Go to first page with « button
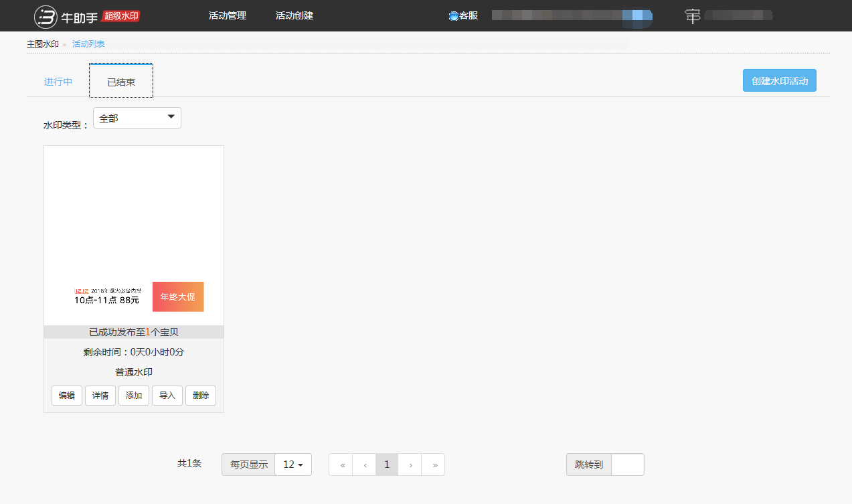 pos(342,465)
